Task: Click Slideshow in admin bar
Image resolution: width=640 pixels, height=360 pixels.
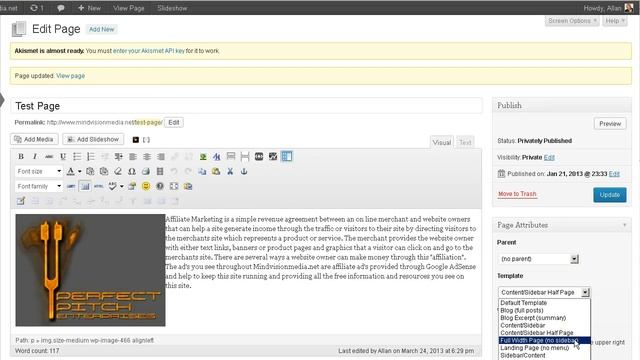Action: click(172, 8)
